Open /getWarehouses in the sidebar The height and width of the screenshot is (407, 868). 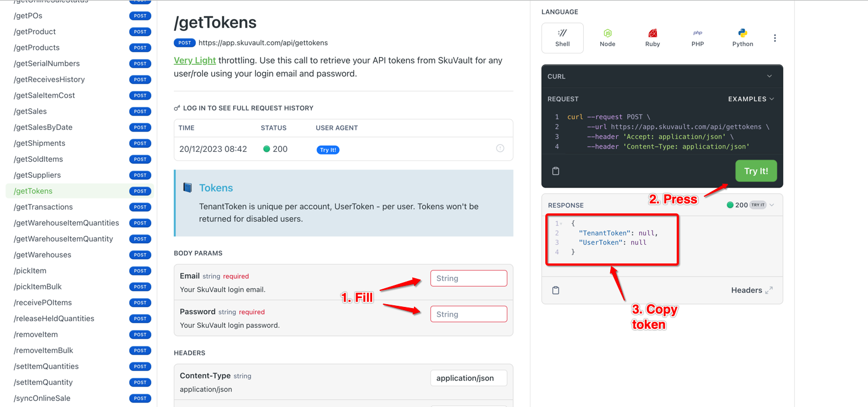click(x=42, y=255)
